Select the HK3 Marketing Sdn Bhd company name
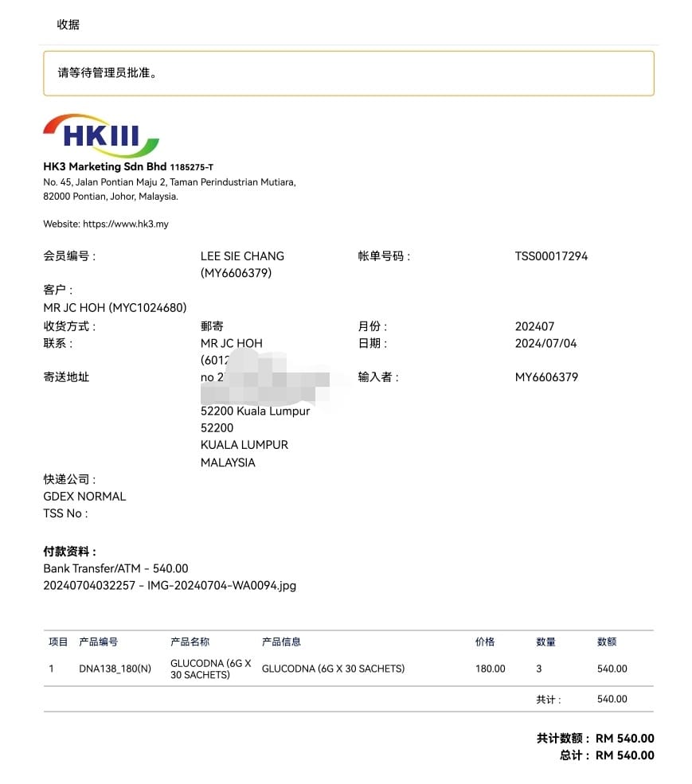This screenshot has height=784, width=692. (x=104, y=166)
